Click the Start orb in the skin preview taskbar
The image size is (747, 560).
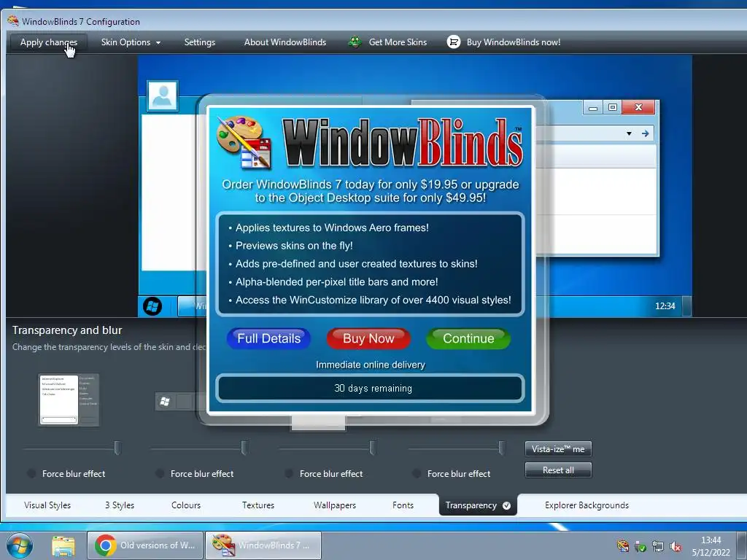coord(152,306)
